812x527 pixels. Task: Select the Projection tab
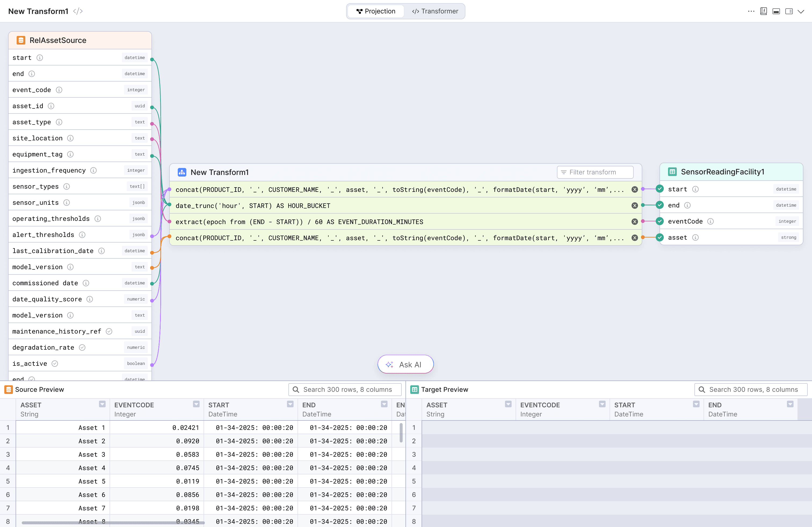click(x=376, y=11)
